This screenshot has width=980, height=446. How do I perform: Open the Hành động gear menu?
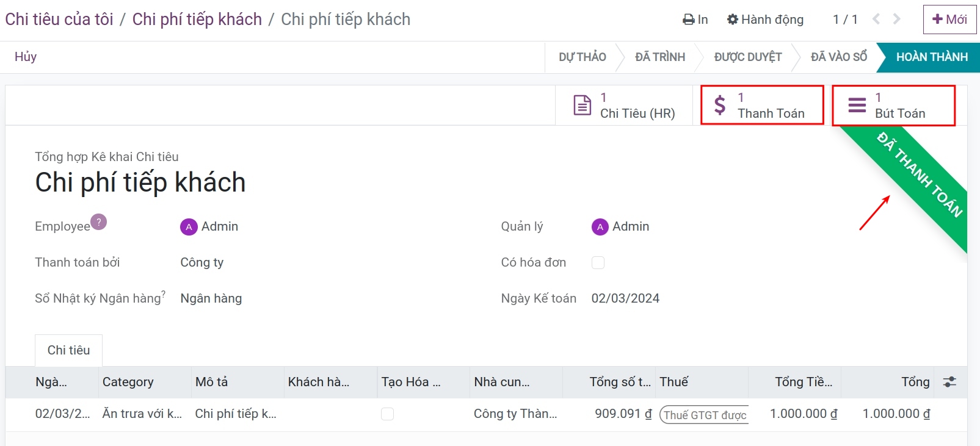pos(765,20)
